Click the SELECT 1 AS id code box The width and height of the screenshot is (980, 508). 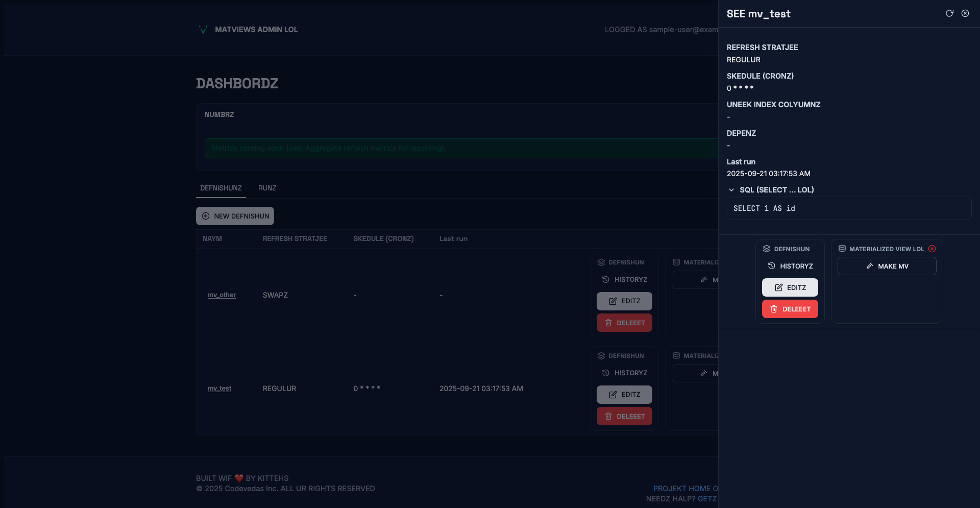(849, 208)
